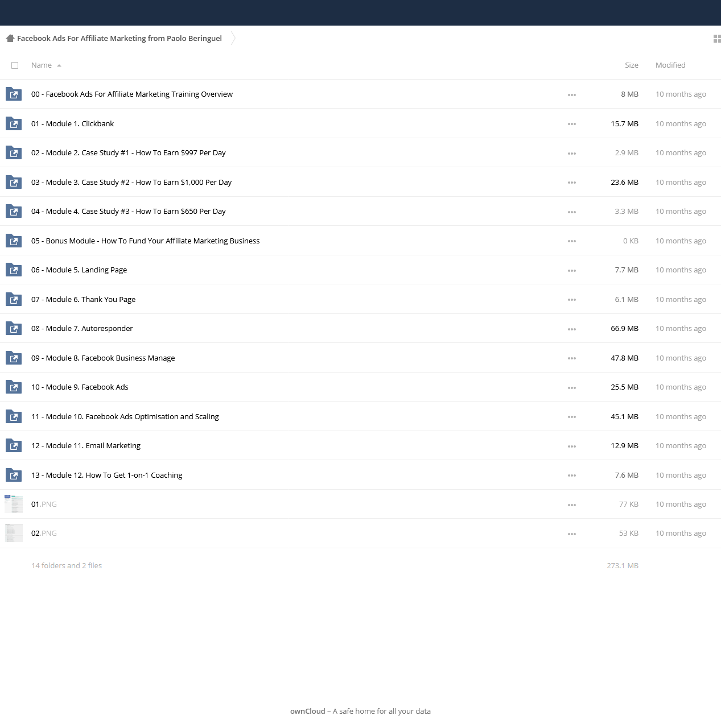This screenshot has width=721, height=728.
Task: Click the folder icon for 12 - Module 11. Email Marketing
Action: point(14,446)
